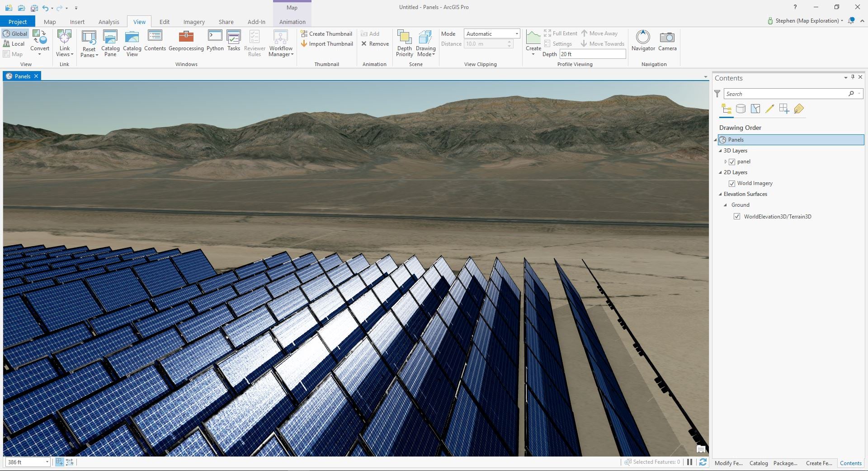This screenshot has height=471, width=868.
Task: Click the Open project folder icon
Action: click(x=21, y=8)
